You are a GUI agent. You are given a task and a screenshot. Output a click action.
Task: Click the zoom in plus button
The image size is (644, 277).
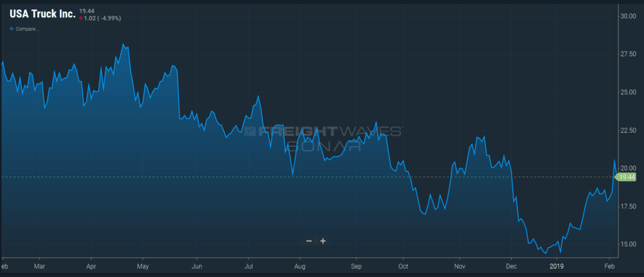(323, 241)
